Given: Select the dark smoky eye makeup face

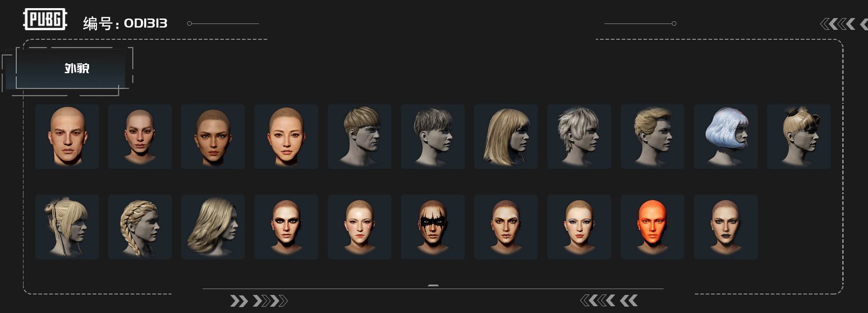Looking at the screenshot, I should pyautogui.click(x=286, y=227).
